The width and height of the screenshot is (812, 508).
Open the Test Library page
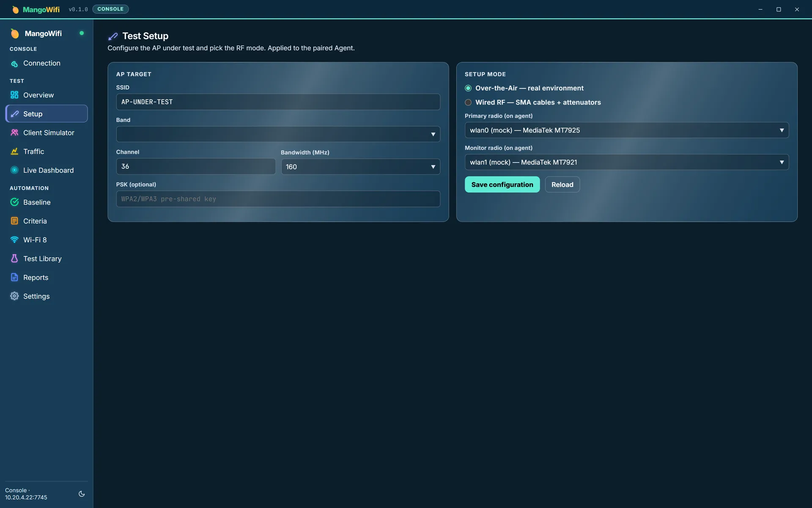pyautogui.click(x=47, y=258)
